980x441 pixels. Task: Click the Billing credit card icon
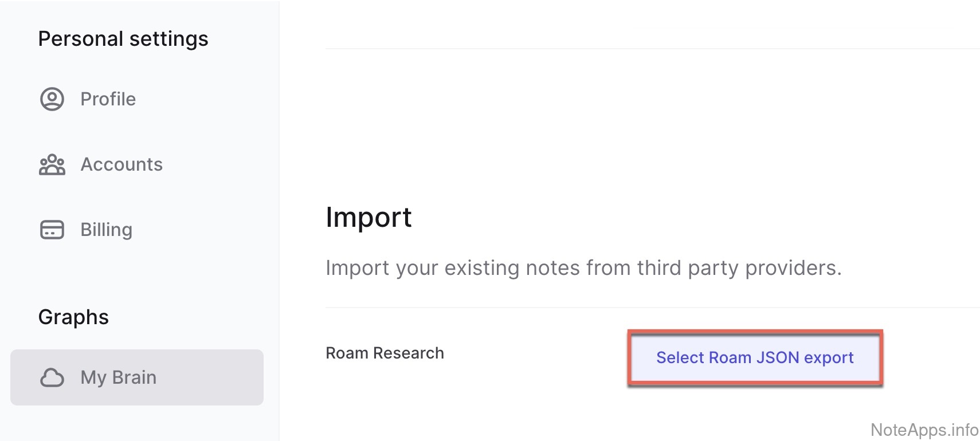pos(52,230)
